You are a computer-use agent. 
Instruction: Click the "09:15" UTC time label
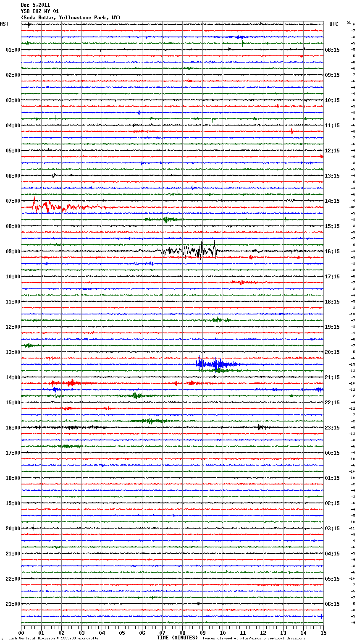point(332,75)
